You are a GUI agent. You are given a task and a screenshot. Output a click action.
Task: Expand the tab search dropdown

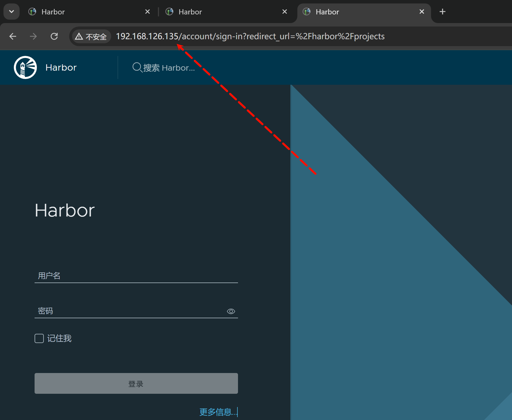coord(12,12)
